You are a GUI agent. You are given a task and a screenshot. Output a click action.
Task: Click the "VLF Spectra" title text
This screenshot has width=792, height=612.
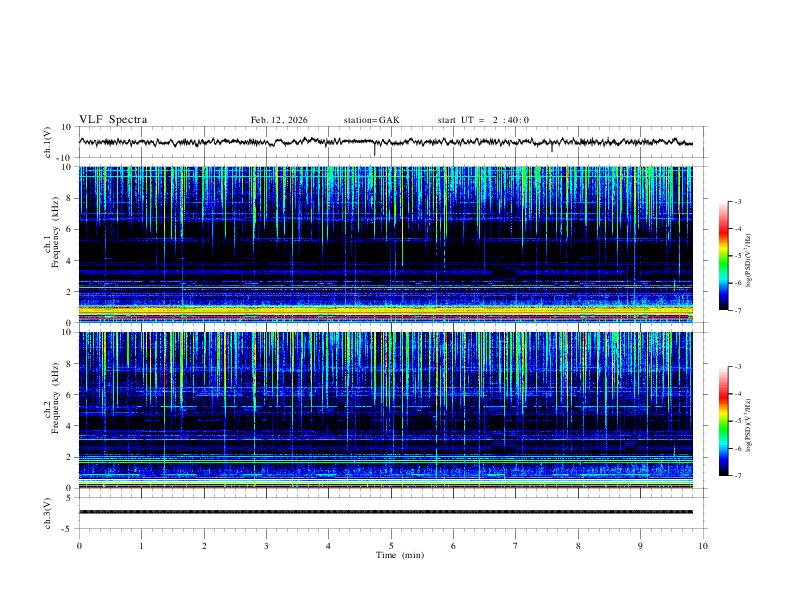point(113,120)
